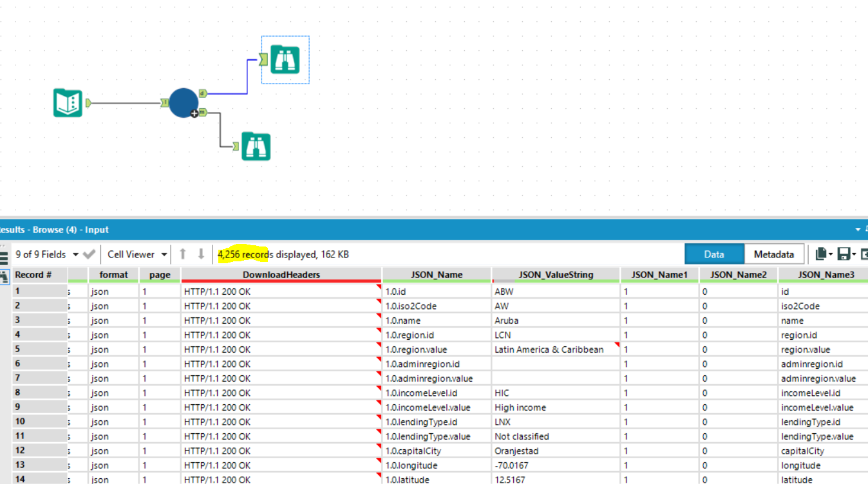Viewport: 868px width, 484px height.
Task: Click the 'LCN' value cell
Action: 556,335
